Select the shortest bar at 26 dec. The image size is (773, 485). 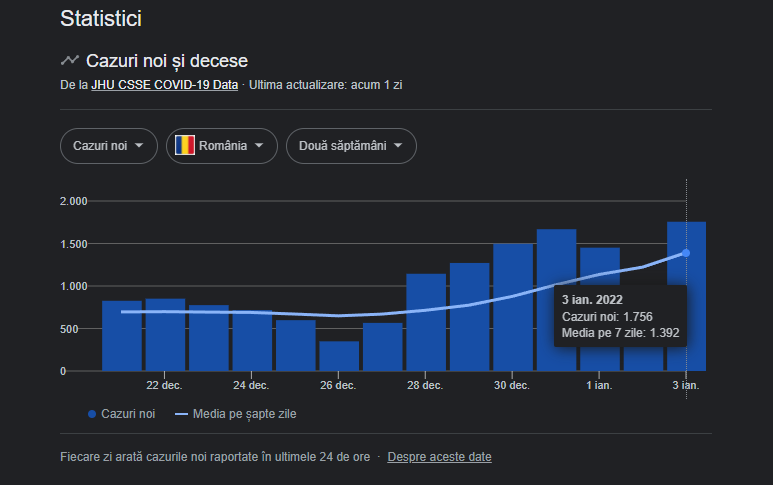point(338,356)
